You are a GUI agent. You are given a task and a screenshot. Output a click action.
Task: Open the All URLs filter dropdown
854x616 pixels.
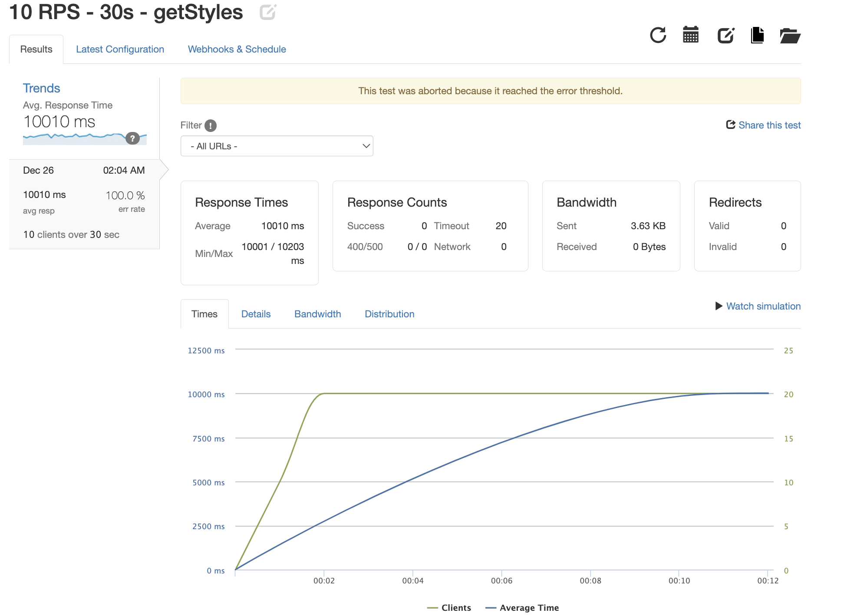click(277, 146)
